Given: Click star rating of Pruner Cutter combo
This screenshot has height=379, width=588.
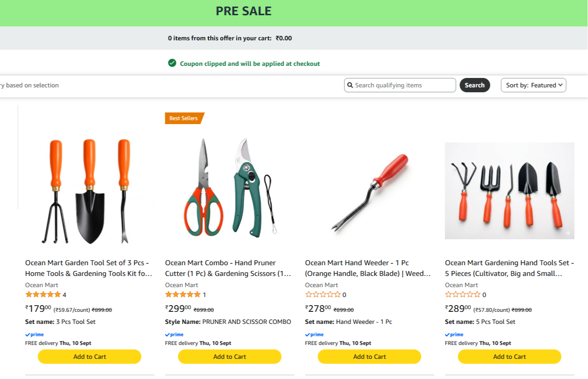Looking at the screenshot, I should [x=183, y=294].
